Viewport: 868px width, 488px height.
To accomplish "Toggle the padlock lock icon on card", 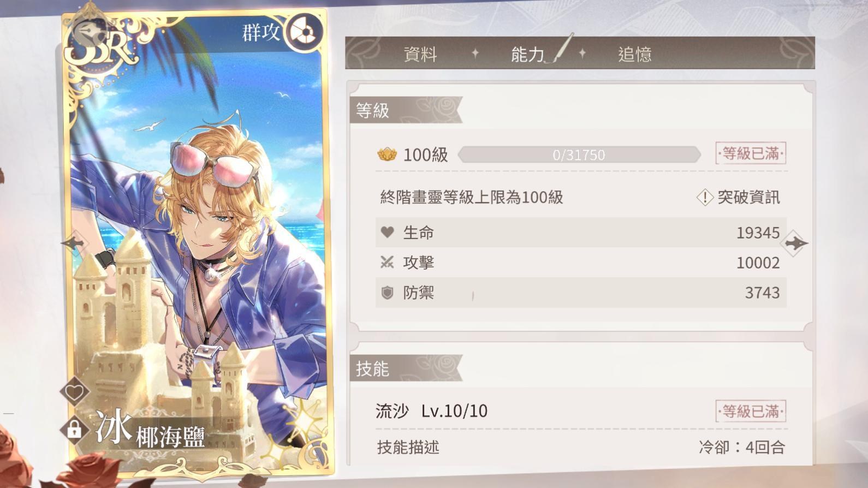I will point(74,429).
